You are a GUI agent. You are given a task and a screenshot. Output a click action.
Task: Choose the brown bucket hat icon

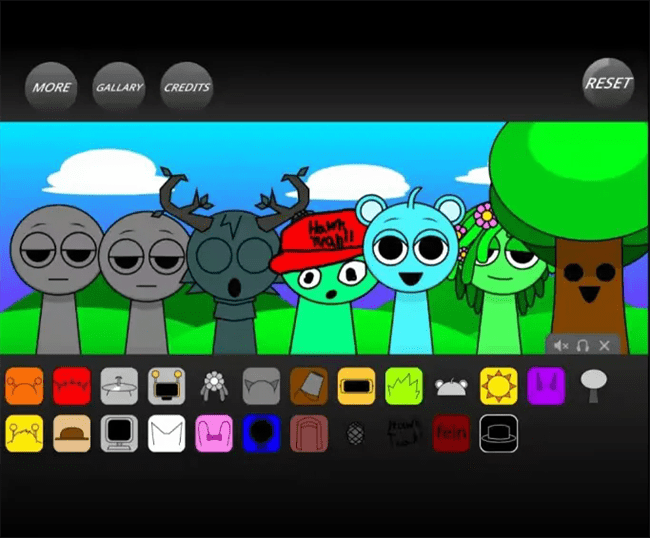coord(309,385)
